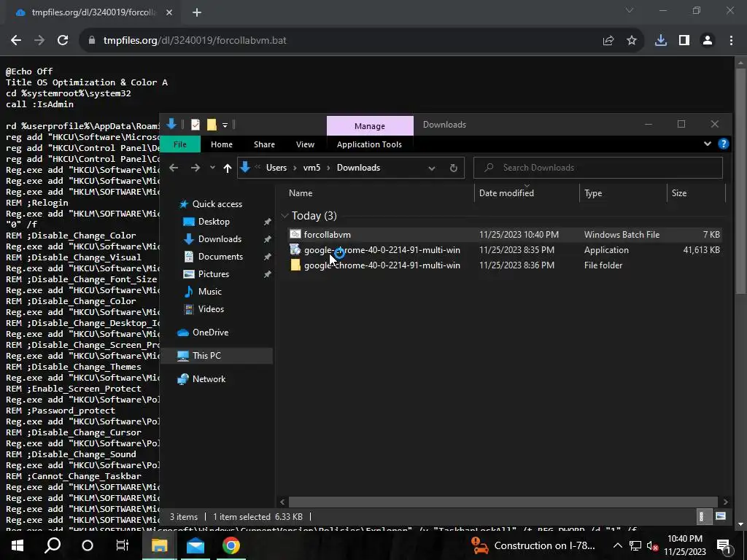Open Chrome's downloads tray icon
This screenshot has height=560, width=747.
coord(661,41)
